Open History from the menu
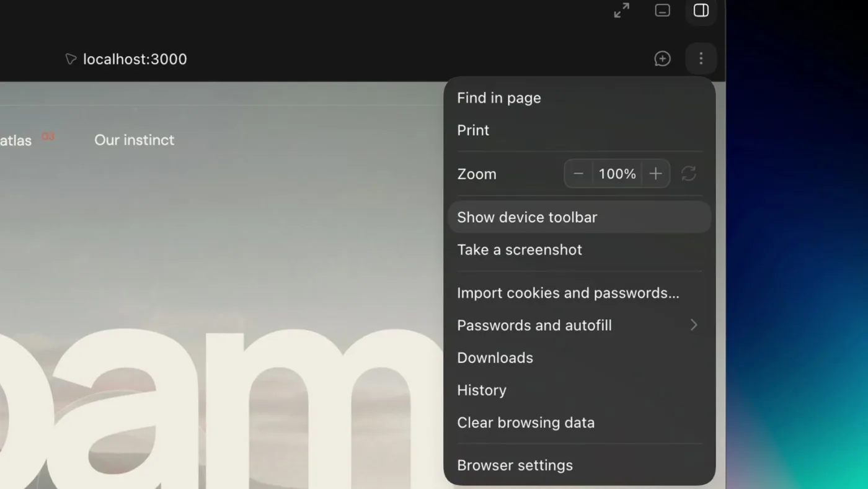 point(580,390)
